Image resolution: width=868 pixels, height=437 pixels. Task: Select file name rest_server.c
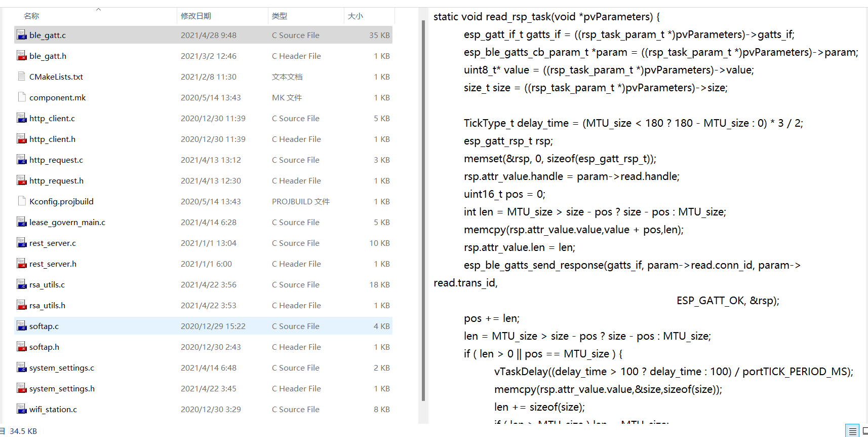pos(53,243)
